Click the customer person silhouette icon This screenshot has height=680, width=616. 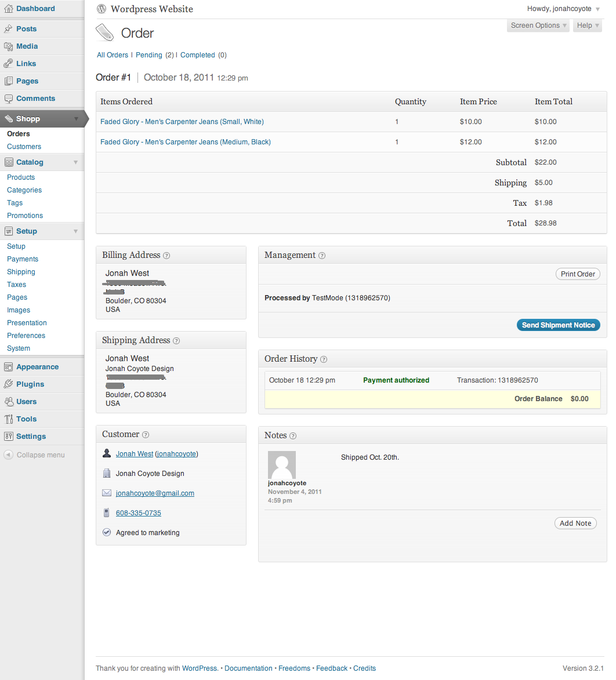pos(107,453)
